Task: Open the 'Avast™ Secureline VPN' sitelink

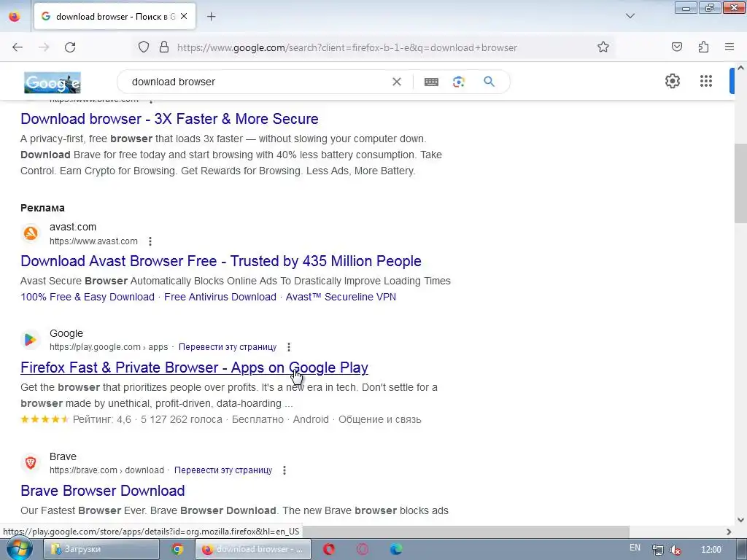Action: point(341,297)
